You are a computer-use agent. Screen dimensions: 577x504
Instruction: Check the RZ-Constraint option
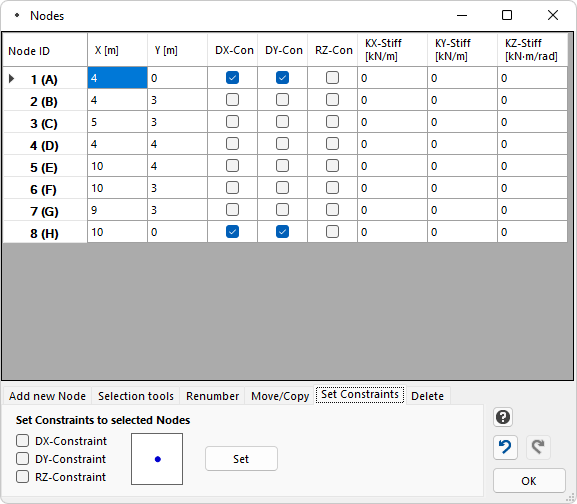[22, 476]
